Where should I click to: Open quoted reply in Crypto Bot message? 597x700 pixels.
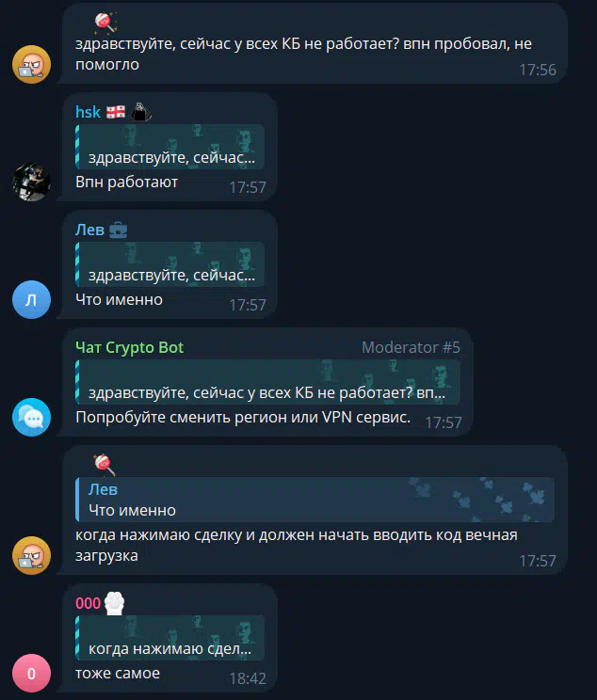[267, 382]
